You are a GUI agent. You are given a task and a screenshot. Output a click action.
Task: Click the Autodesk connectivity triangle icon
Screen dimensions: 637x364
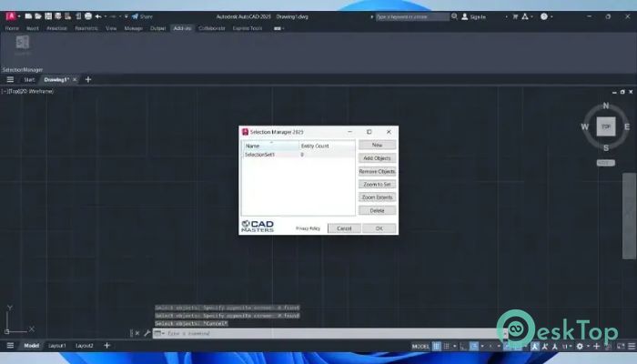(x=525, y=16)
